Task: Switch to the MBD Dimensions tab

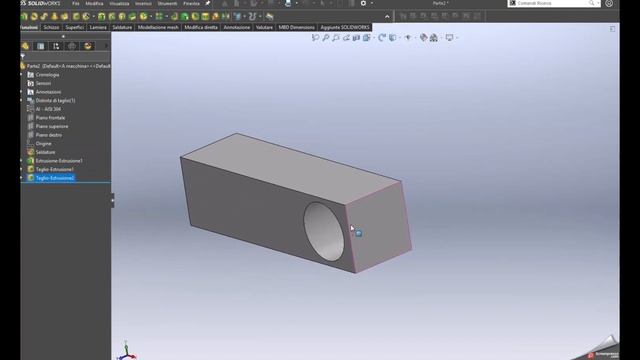Action: tap(296, 27)
